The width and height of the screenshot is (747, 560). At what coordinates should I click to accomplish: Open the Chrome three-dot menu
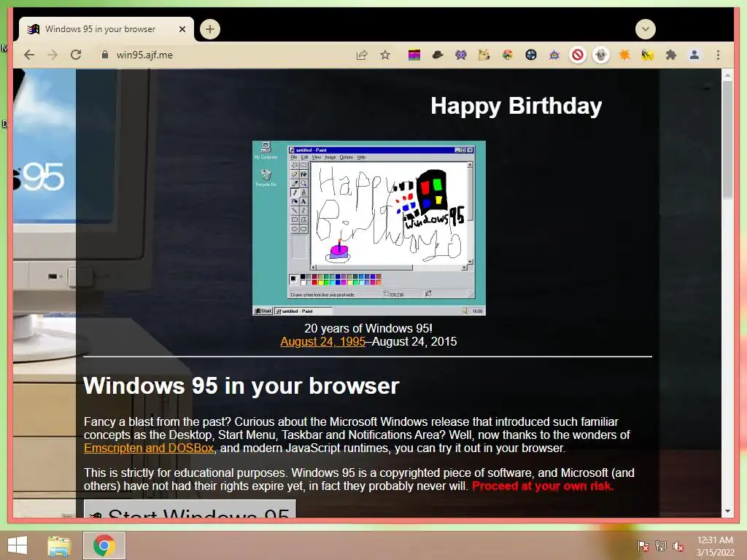[x=718, y=55]
